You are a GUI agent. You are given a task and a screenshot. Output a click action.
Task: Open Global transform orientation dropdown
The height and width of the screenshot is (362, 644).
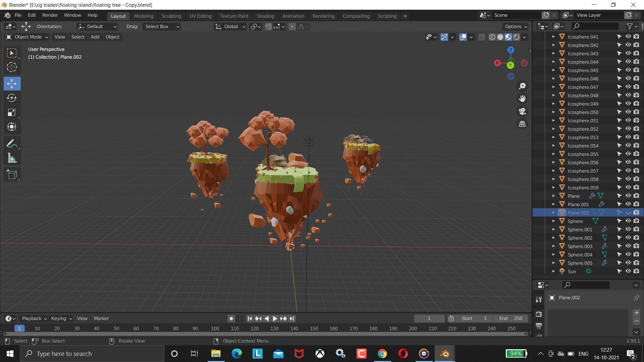click(230, 26)
